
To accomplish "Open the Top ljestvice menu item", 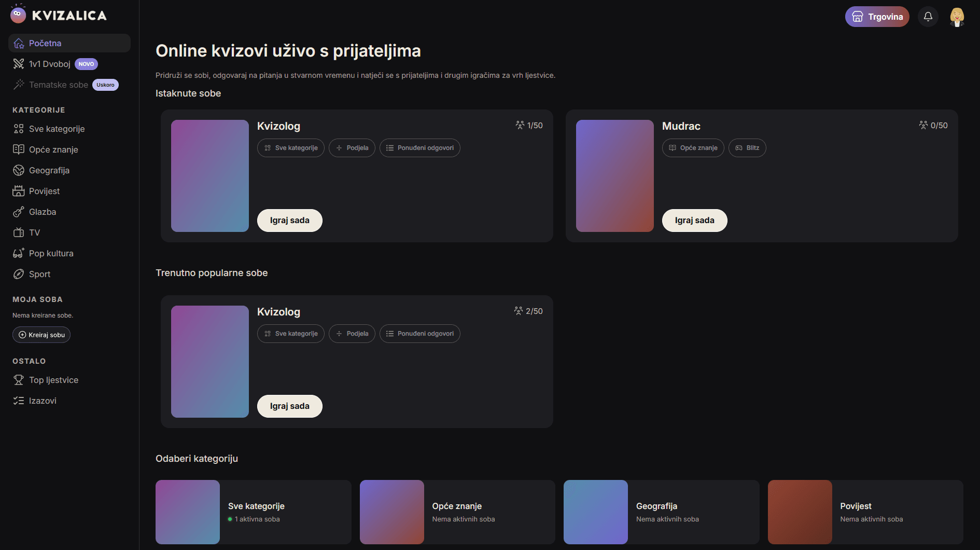I will pyautogui.click(x=69, y=380).
